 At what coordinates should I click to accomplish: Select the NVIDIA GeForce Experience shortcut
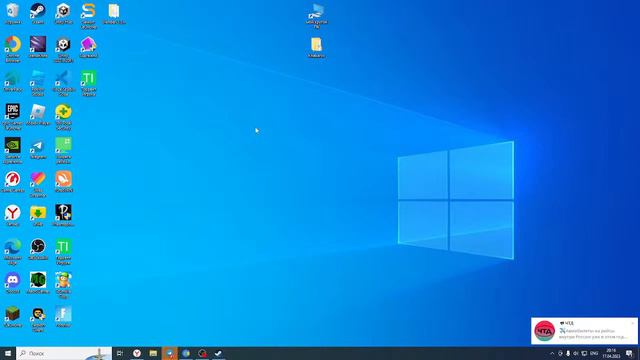pyautogui.click(x=13, y=151)
